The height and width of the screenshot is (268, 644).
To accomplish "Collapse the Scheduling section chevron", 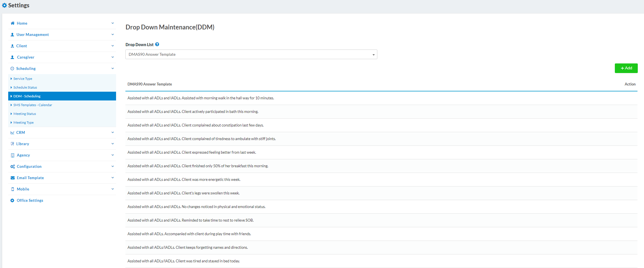I will pyautogui.click(x=113, y=68).
